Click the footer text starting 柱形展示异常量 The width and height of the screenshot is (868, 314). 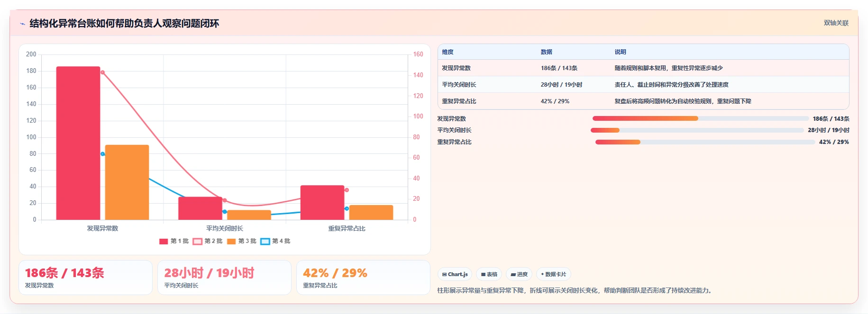pos(576,290)
